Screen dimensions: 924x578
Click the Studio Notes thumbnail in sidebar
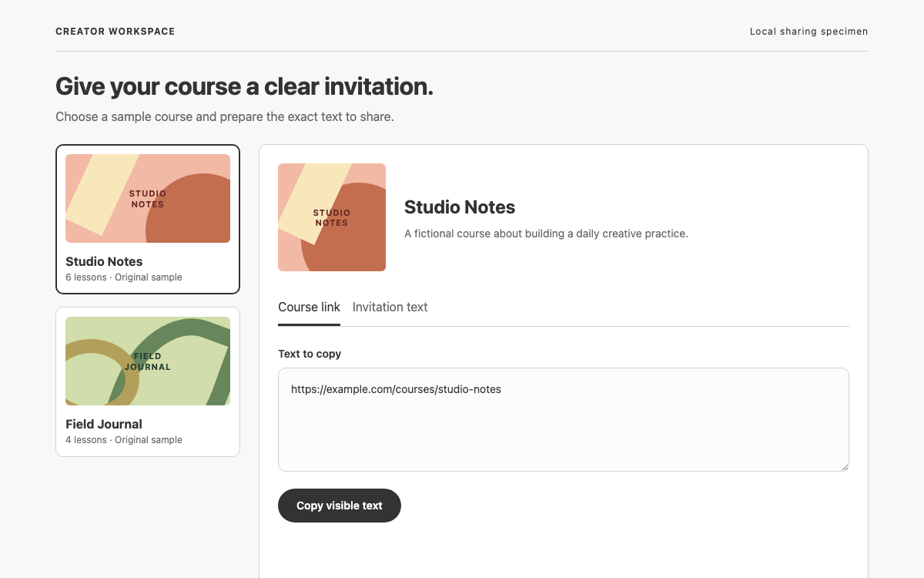pyautogui.click(x=148, y=198)
